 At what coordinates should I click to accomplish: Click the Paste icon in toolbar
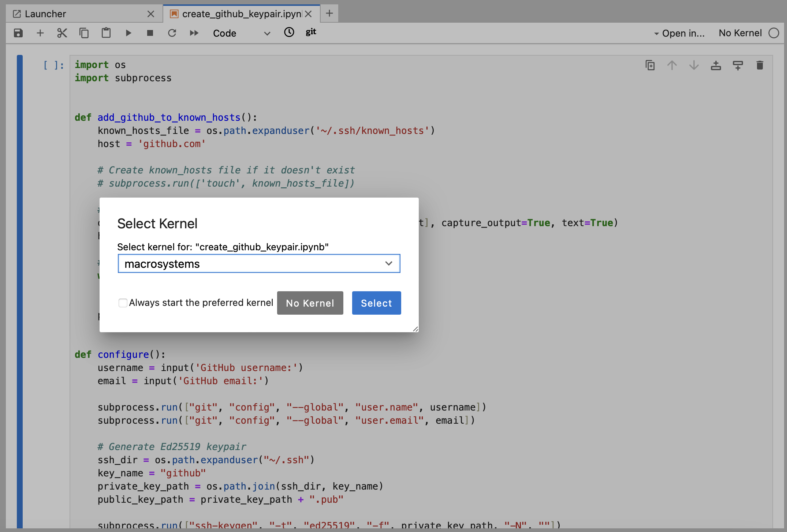pyautogui.click(x=105, y=33)
